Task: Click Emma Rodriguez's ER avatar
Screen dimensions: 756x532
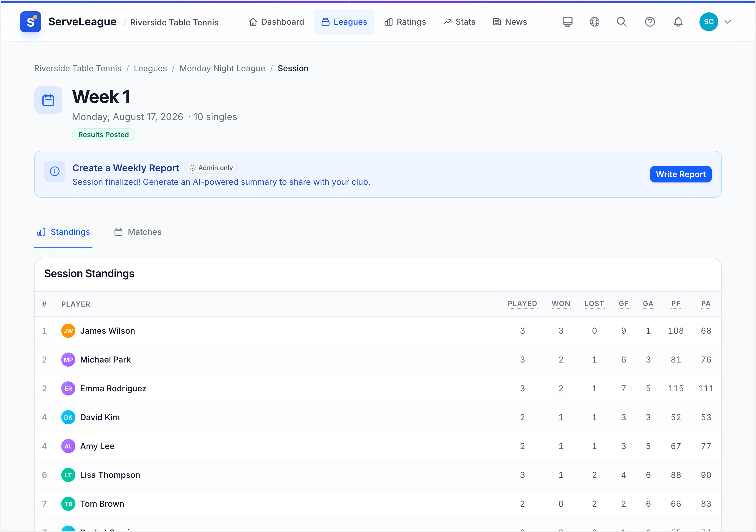Action: pos(68,388)
